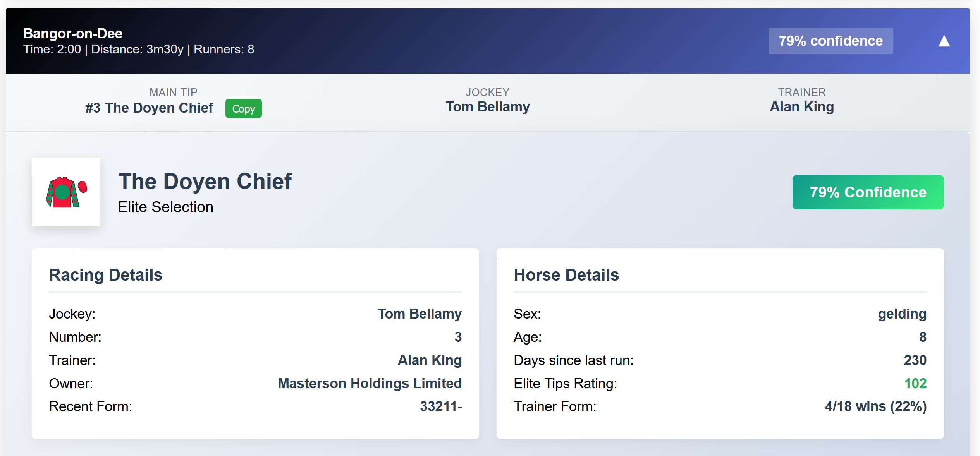This screenshot has height=456, width=980.
Task: Click the Recent Form value 33211-
Action: pyautogui.click(x=441, y=406)
